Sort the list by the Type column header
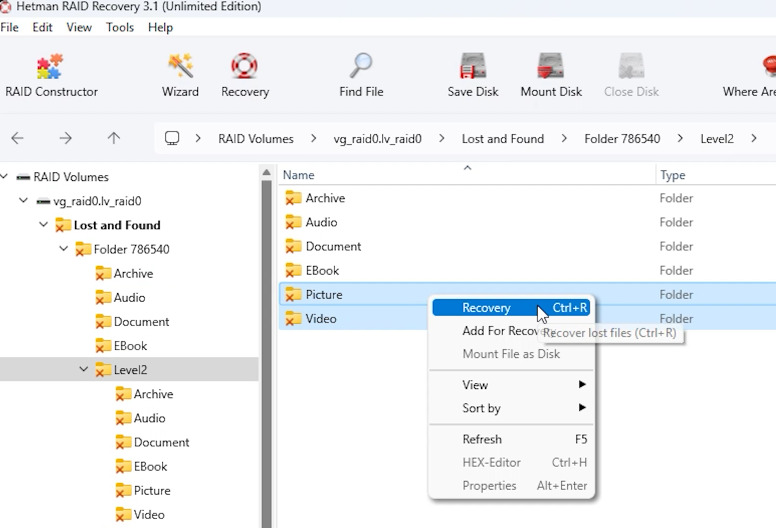Image resolution: width=776 pixels, height=528 pixels. coord(716,175)
